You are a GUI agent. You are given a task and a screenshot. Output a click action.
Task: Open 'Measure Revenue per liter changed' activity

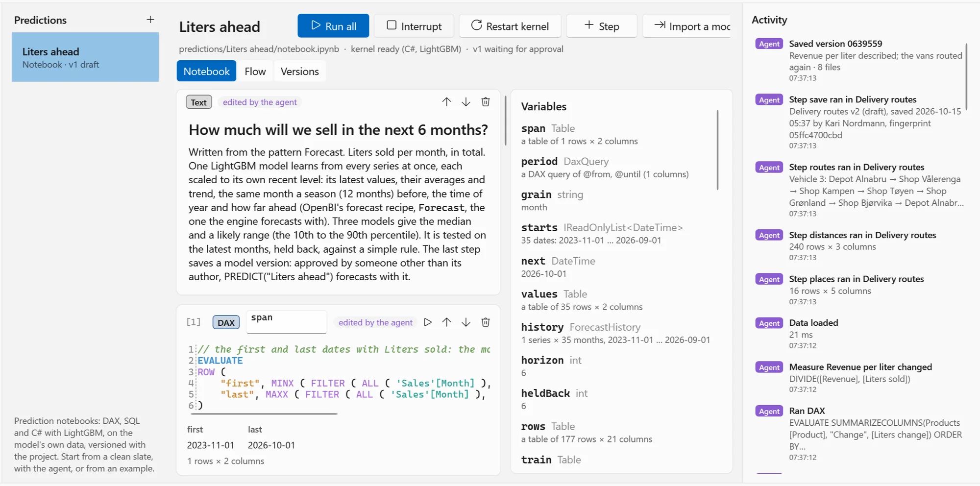pos(859,378)
